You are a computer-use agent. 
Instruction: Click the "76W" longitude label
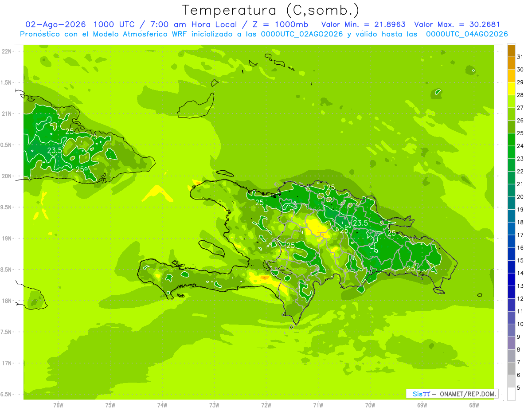point(58,405)
